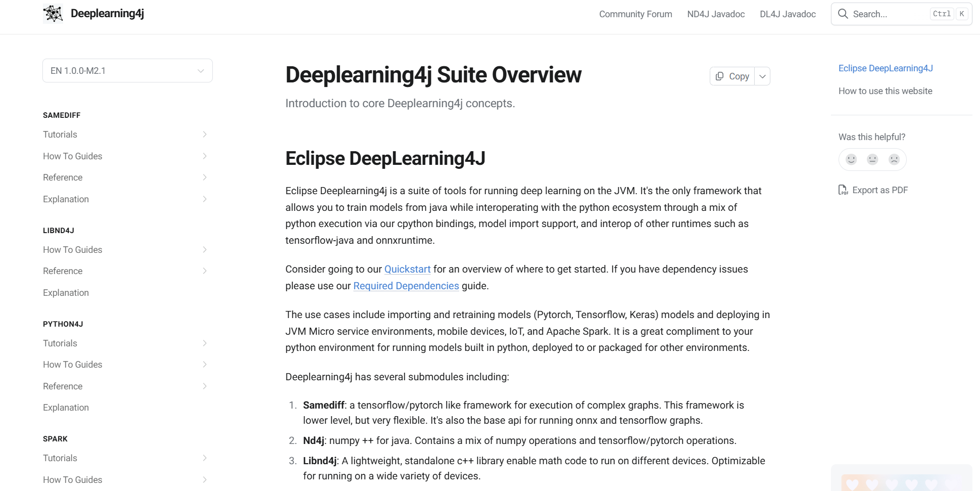This screenshot has width=980, height=491.
Task: Expand Python4j Reference chevron
Action: click(x=205, y=386)
